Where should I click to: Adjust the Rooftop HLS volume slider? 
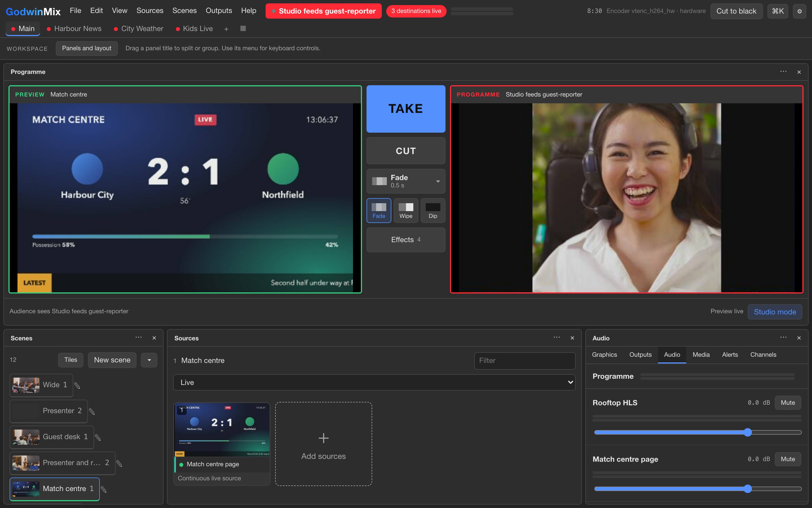click(698, 432)
